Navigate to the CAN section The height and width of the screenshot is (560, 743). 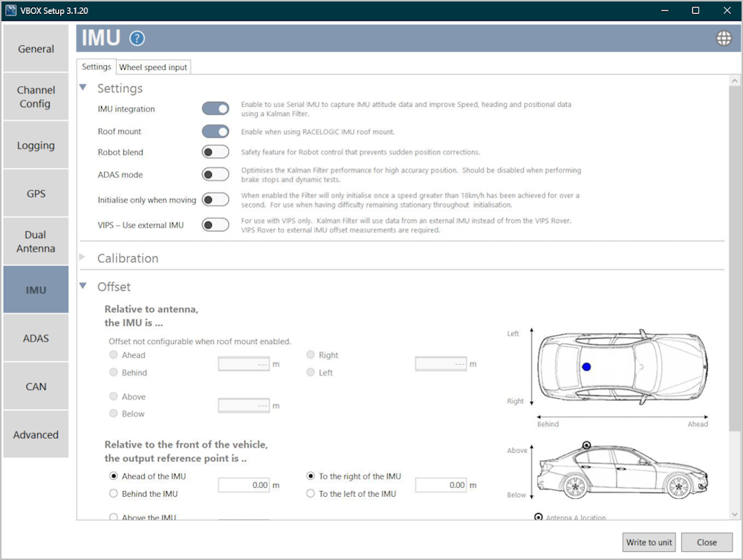(36, 385)
